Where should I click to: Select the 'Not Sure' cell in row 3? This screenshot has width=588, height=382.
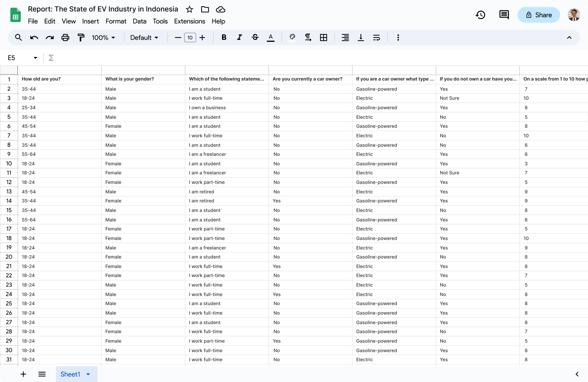pos(478,98)
